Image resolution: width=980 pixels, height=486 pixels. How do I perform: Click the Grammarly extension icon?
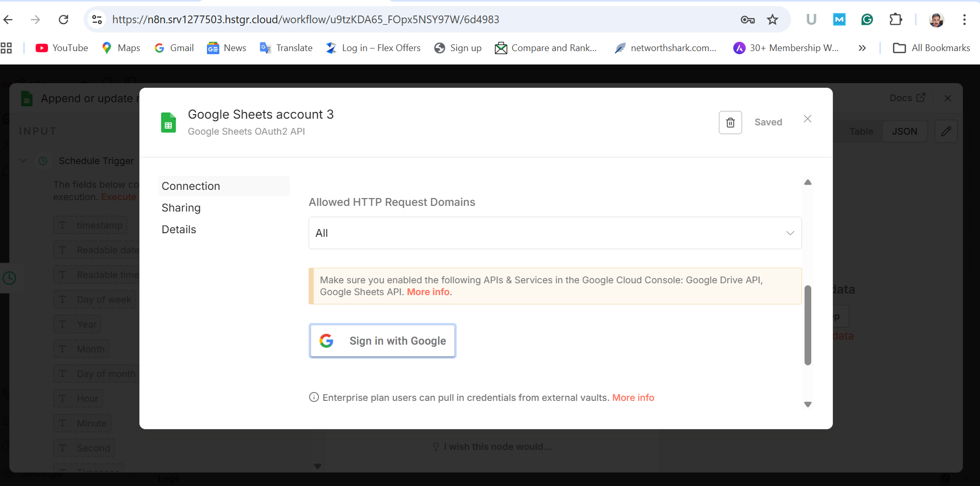[x=867, y=20]
